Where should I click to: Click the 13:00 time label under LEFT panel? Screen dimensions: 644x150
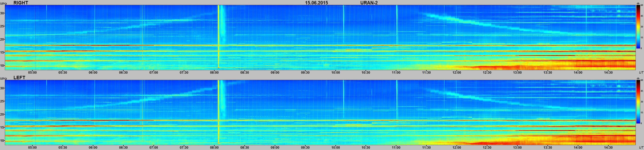pyautogui.click(x=517, y=147)
